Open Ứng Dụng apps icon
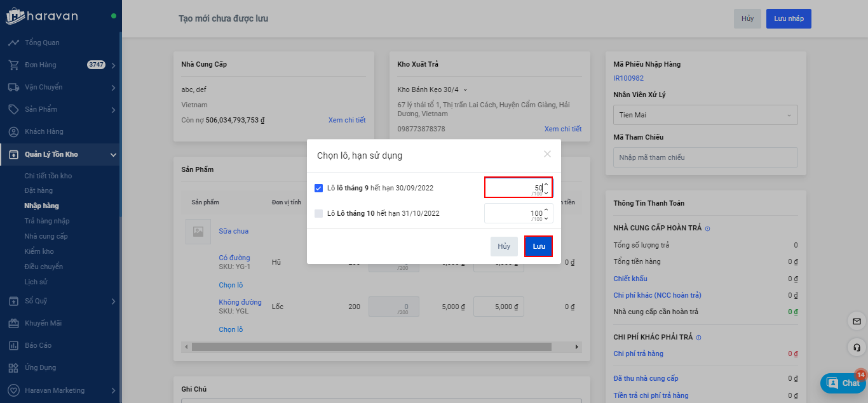Screen dimensions: 868x403 [x=13, y=367]
